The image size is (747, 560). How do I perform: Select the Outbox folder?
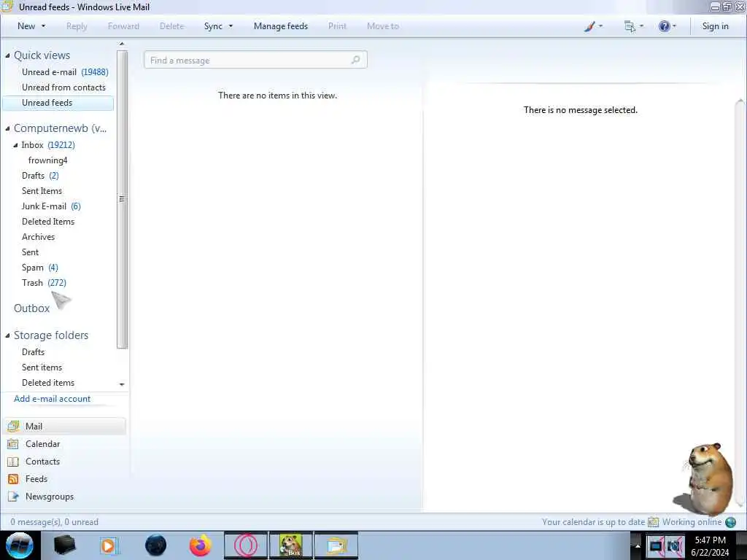coord(31,308)
